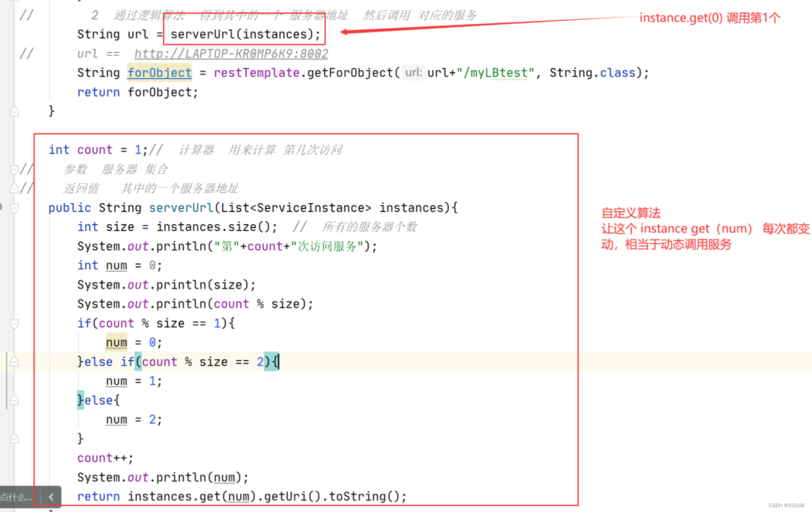The width and height of the screenshot is (812, 512).
Task: Click fold end marker beside the brace under num = 2
Action: pos(15,439)
